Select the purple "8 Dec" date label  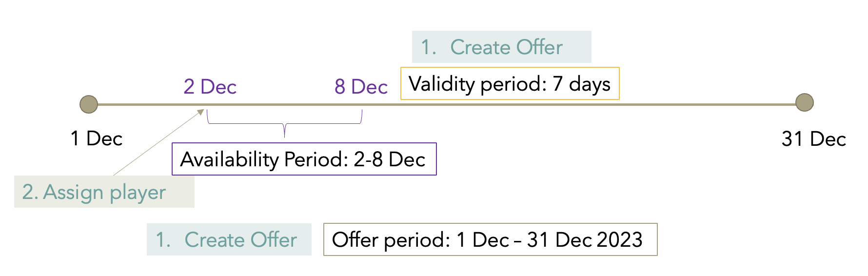pyautogui.click(x=361, y=87)
